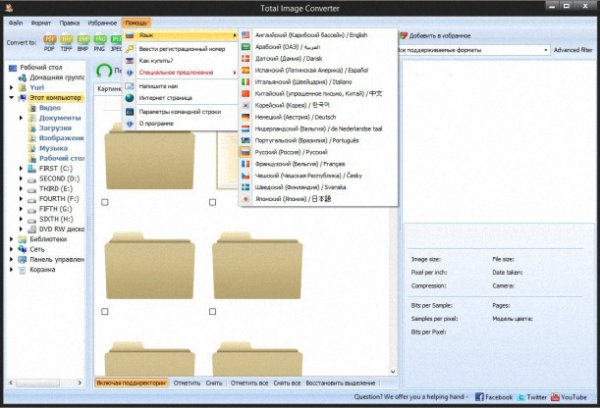Viewport: 600px width, 408px height.
Task: Expand the Сеть tree node
Action: (x=11, y=249)
